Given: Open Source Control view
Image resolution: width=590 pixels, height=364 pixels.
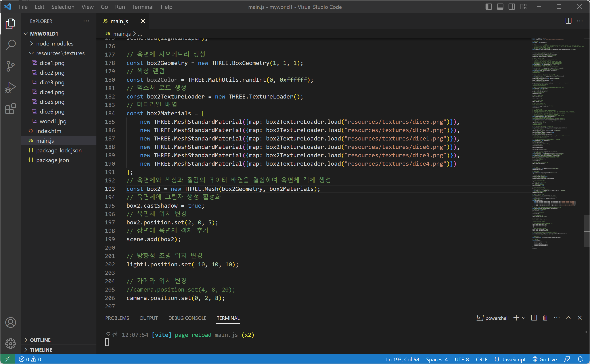Looking at the screenshot, I should click(x=10, y=66).
